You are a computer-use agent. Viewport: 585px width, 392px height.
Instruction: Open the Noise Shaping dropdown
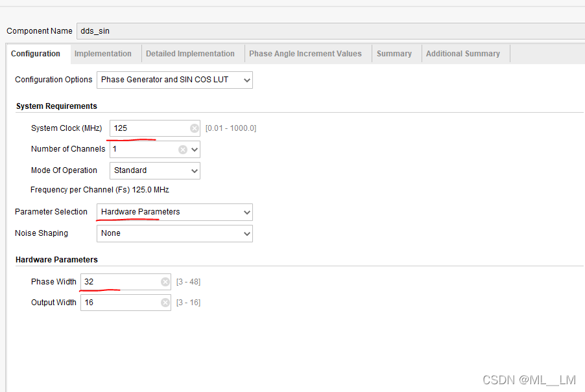pyautogui.click(x=174, y=234)
